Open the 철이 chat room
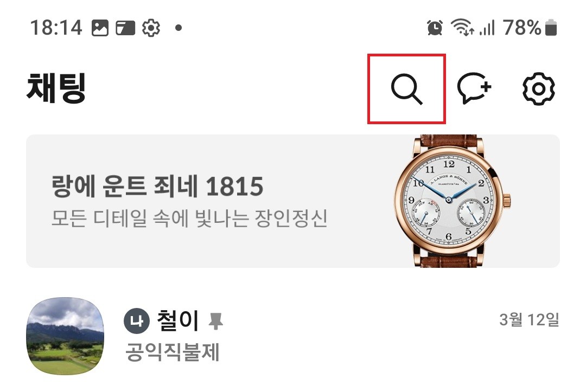Image resolution: width=586 pixels, height=392 pixels. click(x=293, y=336)
